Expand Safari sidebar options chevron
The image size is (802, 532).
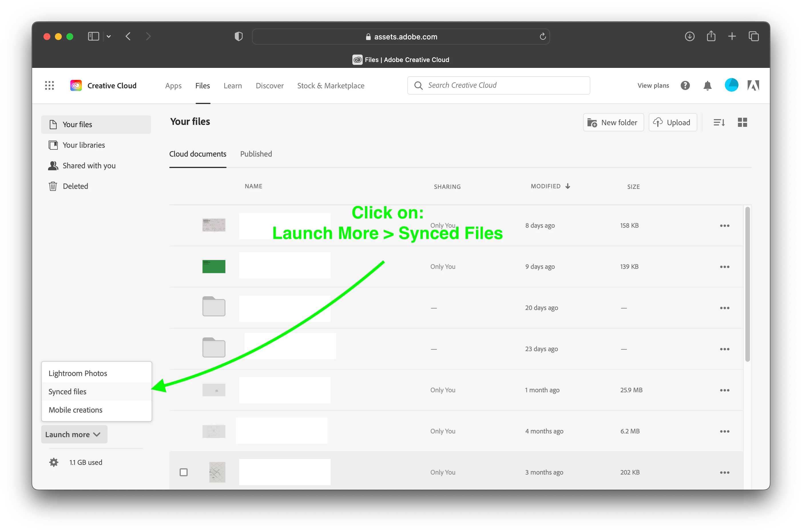109,37
